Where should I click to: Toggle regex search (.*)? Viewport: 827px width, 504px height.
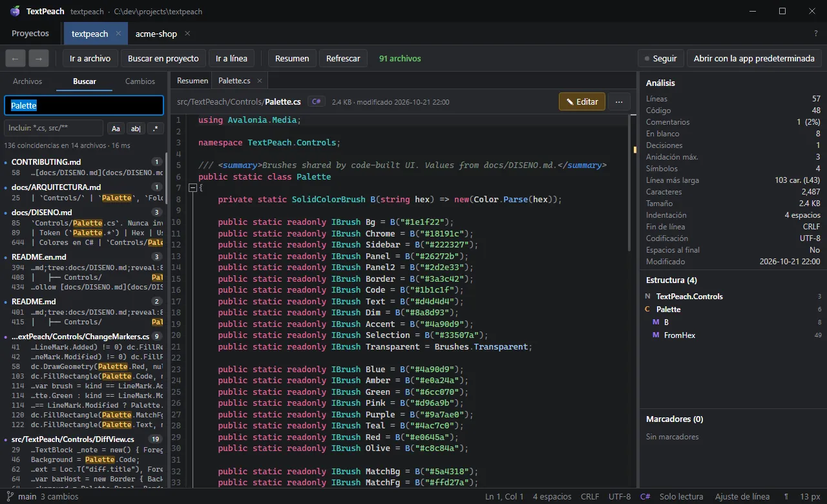click(155, 129)
